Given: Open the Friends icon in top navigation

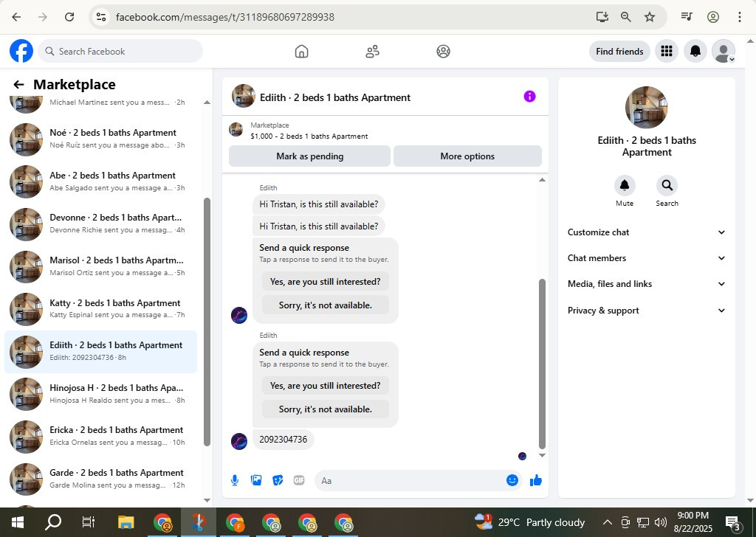Looking at the screenshot, I should click(x=372, y=51).
